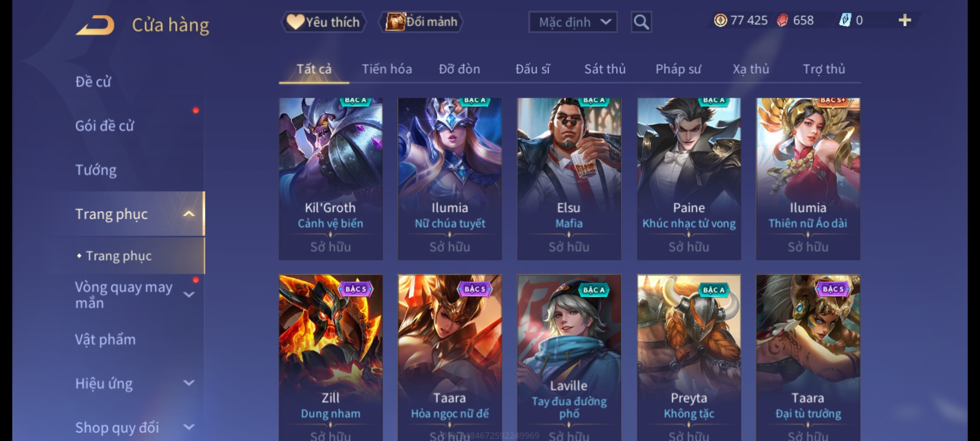Tap the back arrow icon beside Cửa hàng
This screenshot has height=441, width=980.
95,25
